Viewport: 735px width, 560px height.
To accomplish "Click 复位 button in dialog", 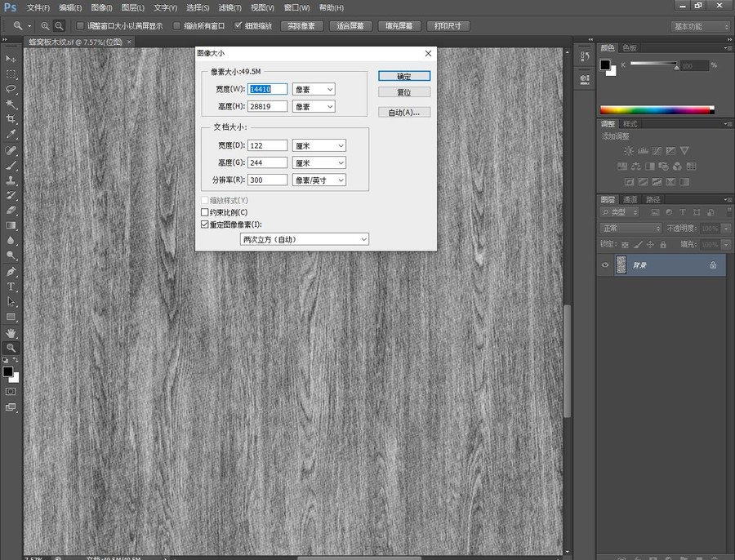I will tap(404, 92).
